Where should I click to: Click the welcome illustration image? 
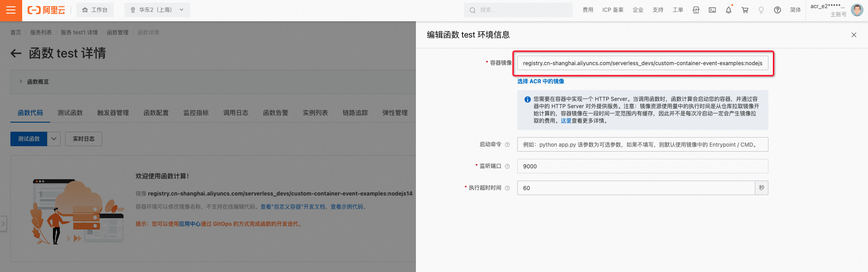tap(77, 211)
